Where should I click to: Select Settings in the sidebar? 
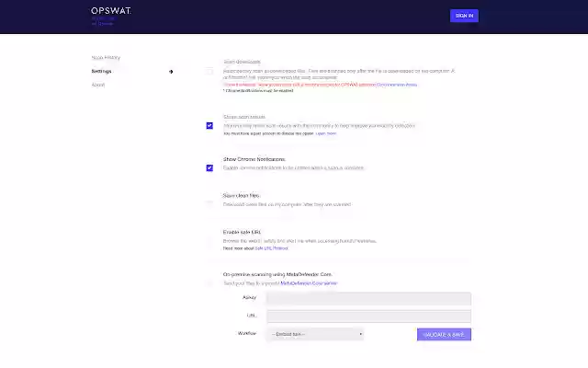click(101, 71)
